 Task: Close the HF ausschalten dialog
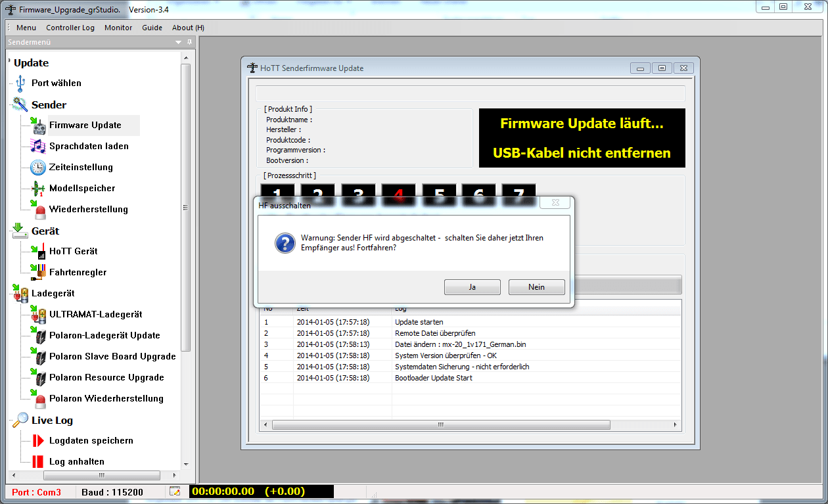(555, 203)
